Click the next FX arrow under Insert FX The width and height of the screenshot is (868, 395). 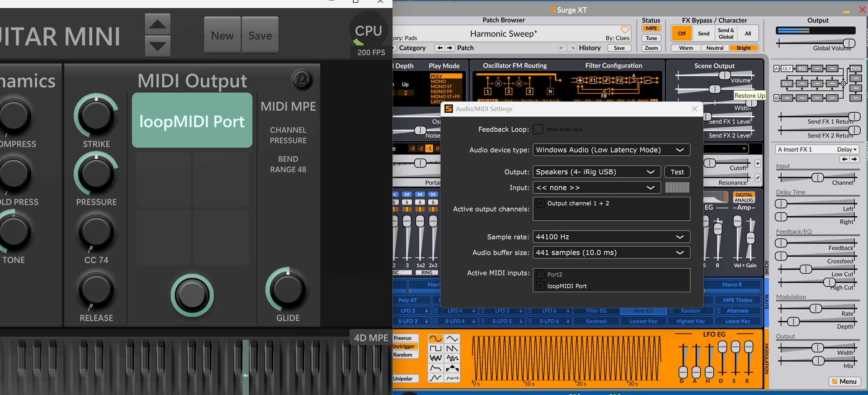point(854,159)
